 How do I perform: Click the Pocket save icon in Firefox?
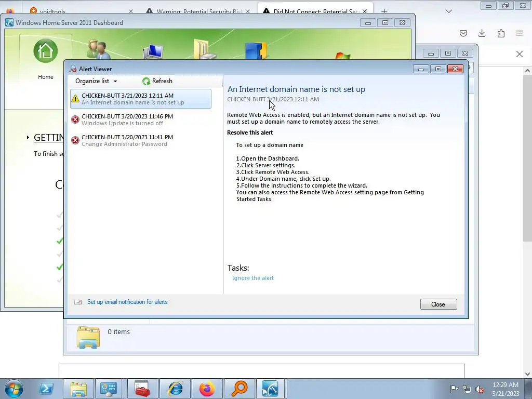463,33
